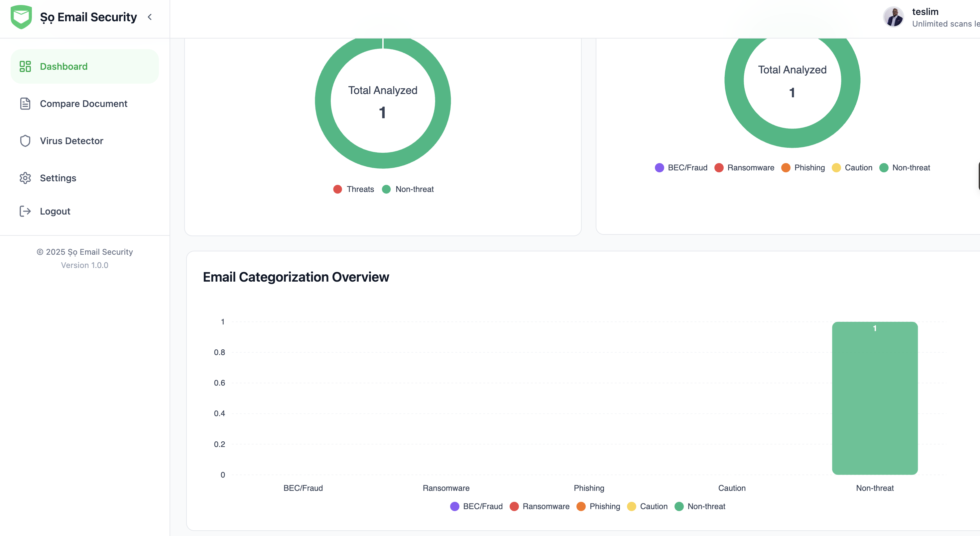Toggle Caution in bar chart legend
This screenshot has height=536, width=980.
point(653,506)
